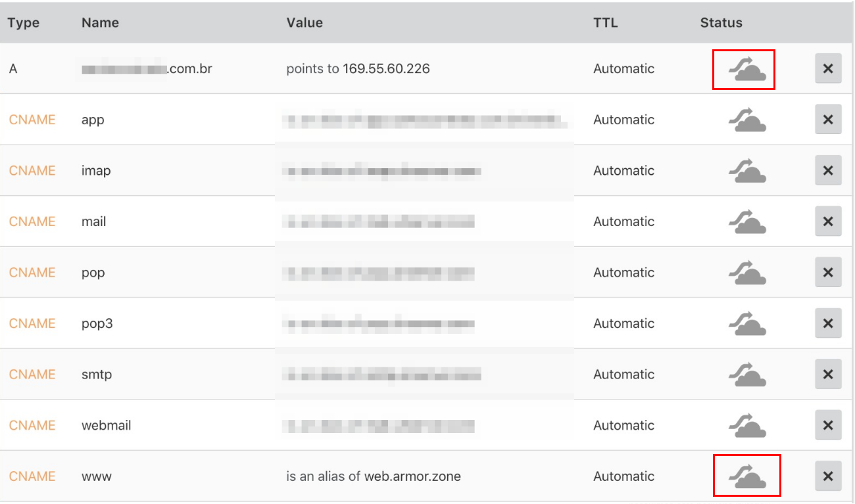The image size is (855, 504).
Task: Open TTL Automatic dropdown for smtp record
Action: pos(623,375)
